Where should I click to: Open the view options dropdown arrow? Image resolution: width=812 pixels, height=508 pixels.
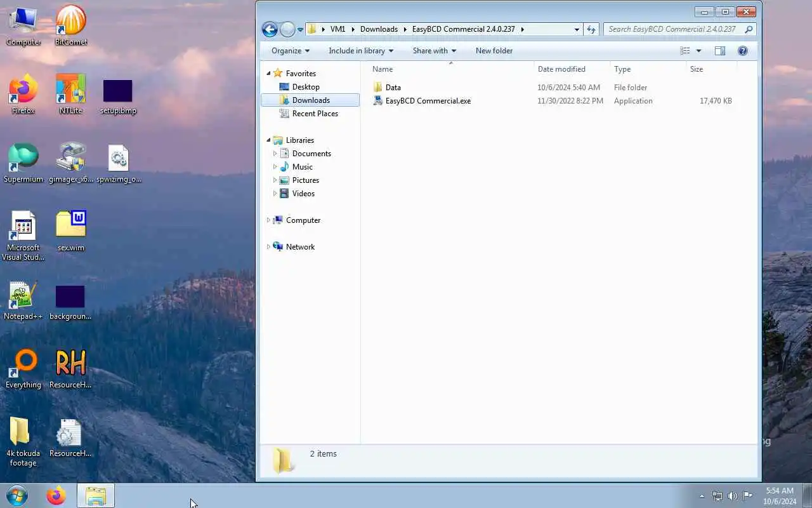tap(698, 51)
